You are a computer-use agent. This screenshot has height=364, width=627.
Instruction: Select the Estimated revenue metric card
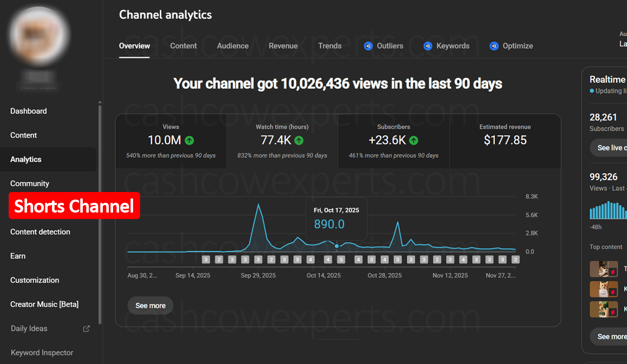(505, 140)
